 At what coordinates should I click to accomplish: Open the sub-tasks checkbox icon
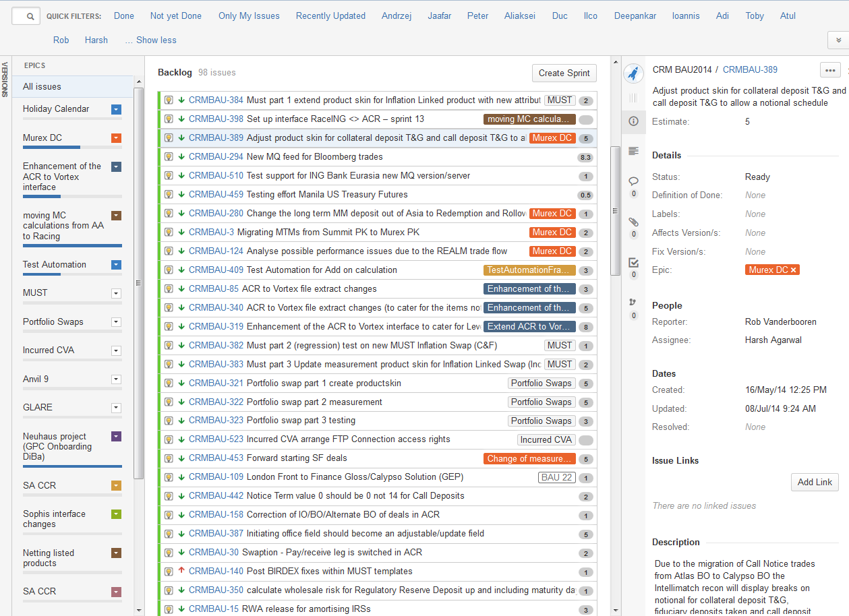point(633,262)
